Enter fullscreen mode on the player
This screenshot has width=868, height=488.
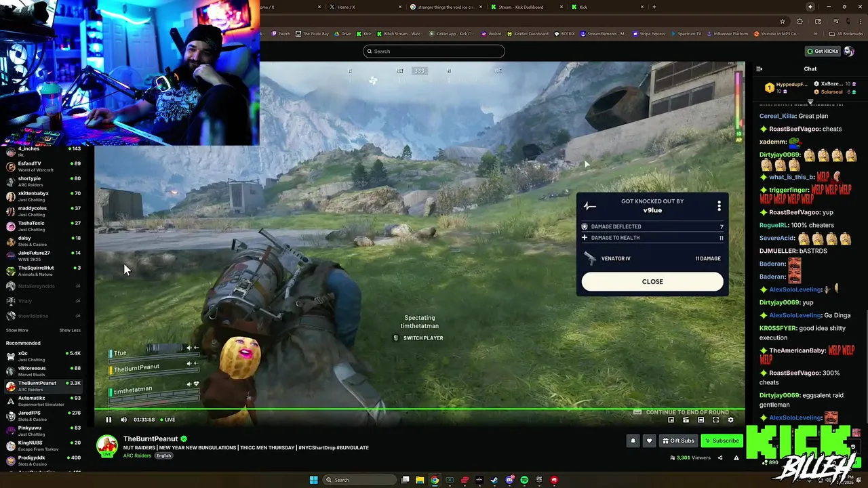tap(715, 420)
